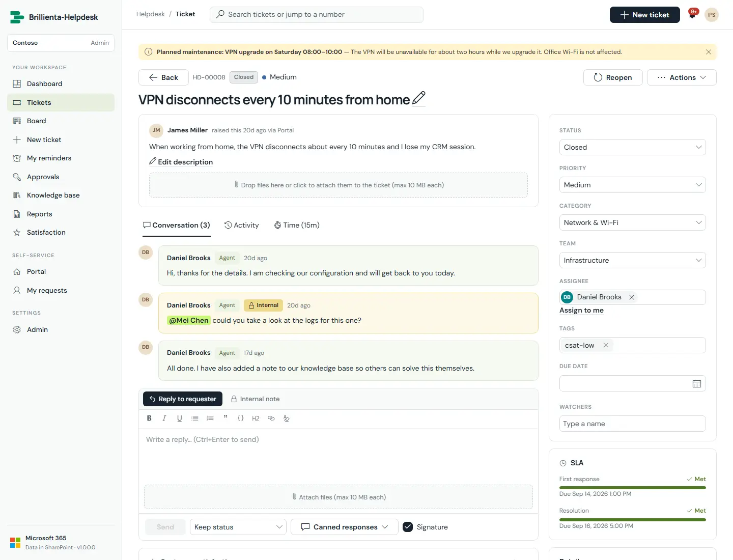Apply italic formatting in reply editor
Viewport: 733px width, 560px height.
point(164,418)
